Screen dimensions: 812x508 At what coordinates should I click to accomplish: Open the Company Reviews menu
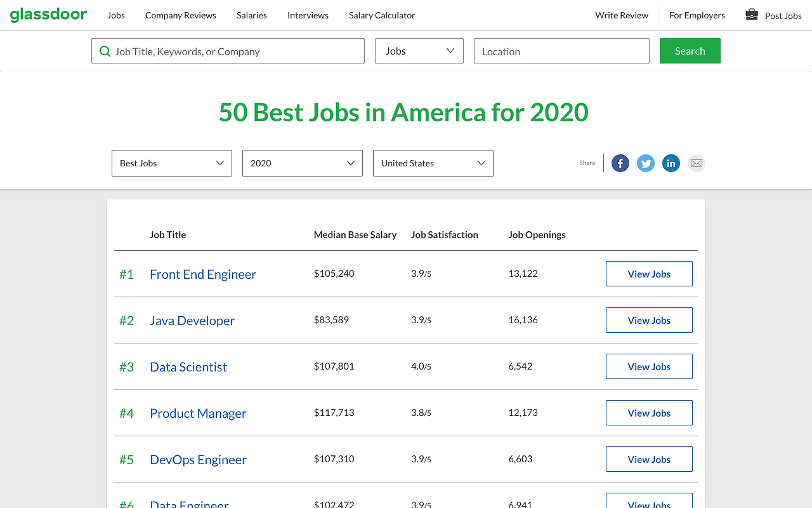[181, 15]
